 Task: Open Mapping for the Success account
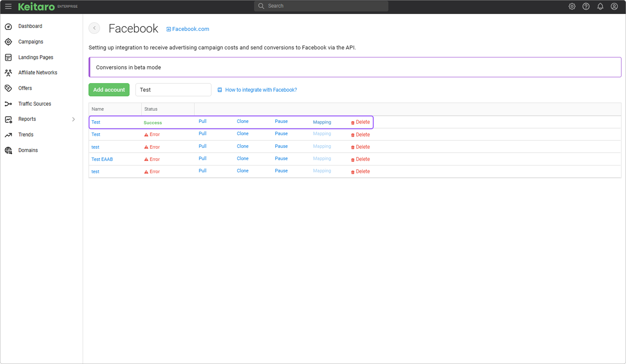click(322, 122)
